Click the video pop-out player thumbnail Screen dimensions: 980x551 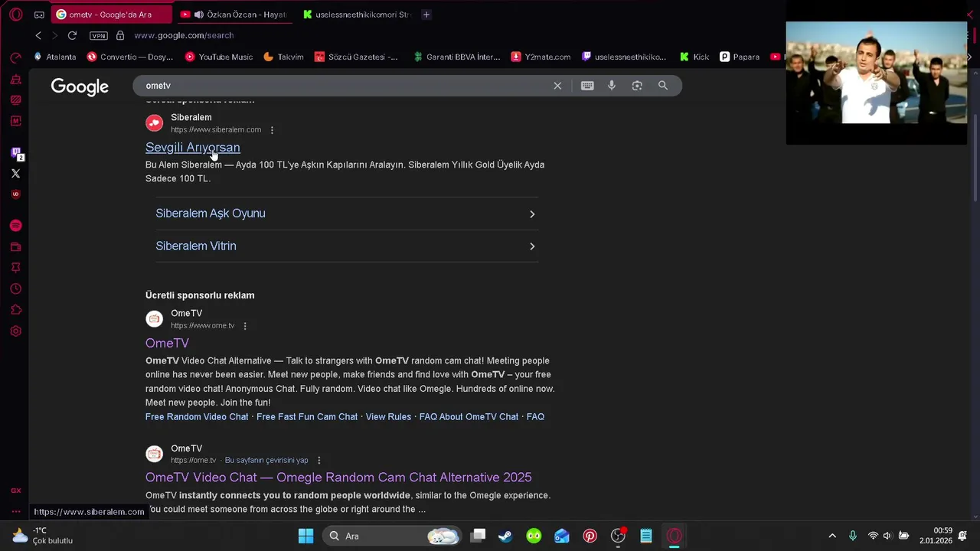coord(877,73)
